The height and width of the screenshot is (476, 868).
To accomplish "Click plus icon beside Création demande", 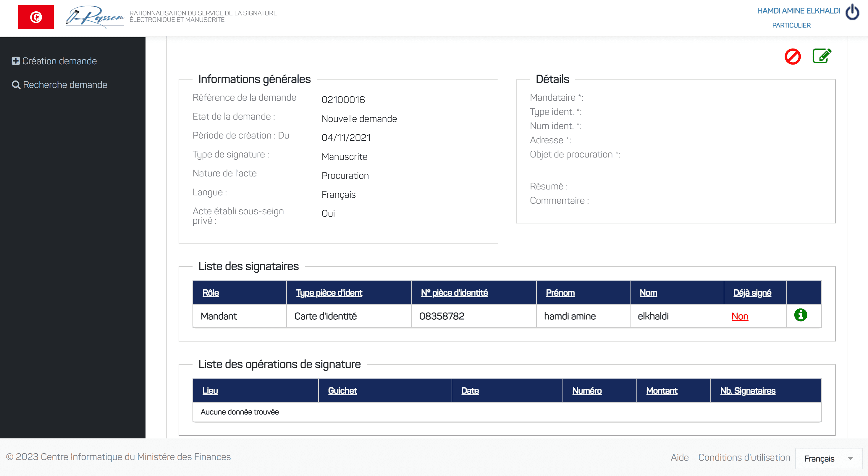I will pos(15,61).
